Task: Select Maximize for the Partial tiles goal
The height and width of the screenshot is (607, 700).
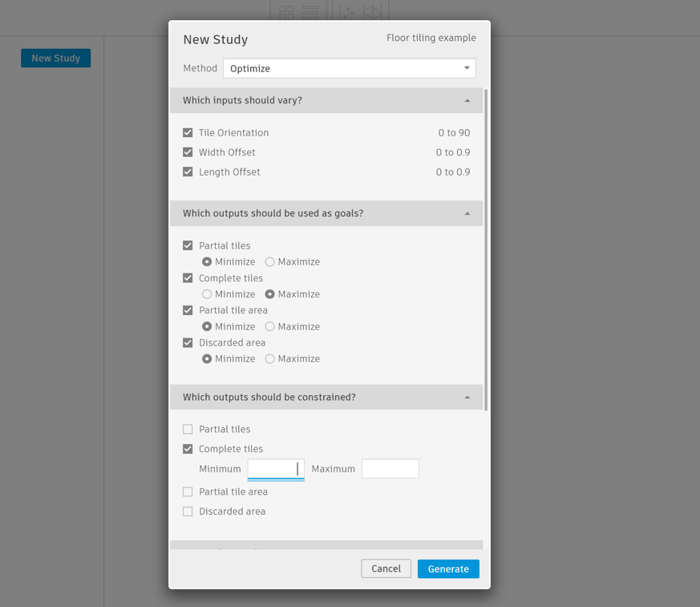Action: point(270,262)
